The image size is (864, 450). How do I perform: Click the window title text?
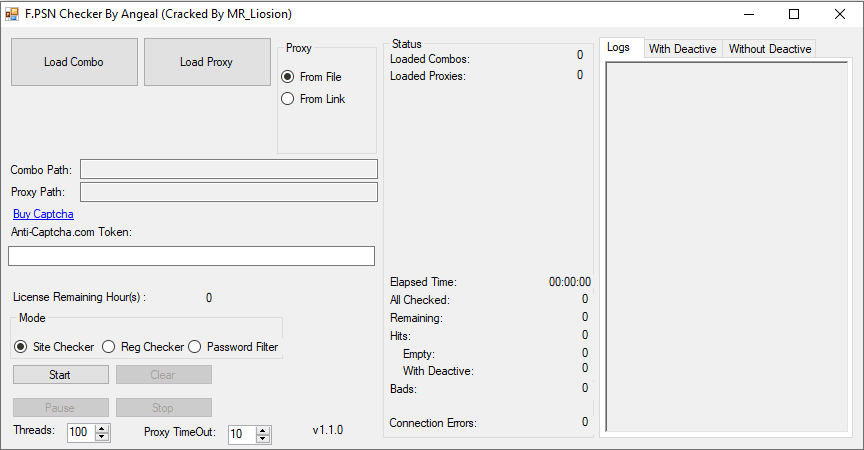(158, 14)
